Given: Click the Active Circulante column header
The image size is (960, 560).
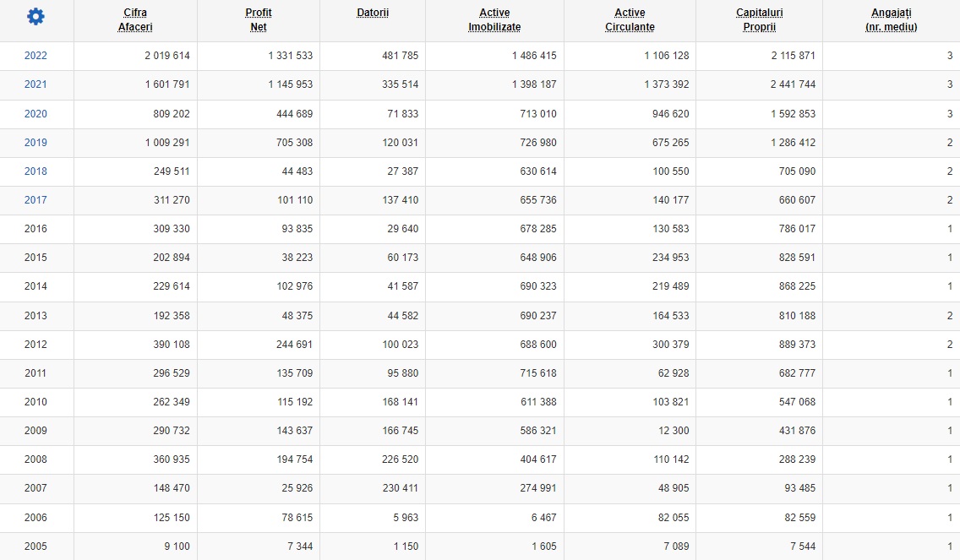Looking at the screenshot, I should 630,20.
